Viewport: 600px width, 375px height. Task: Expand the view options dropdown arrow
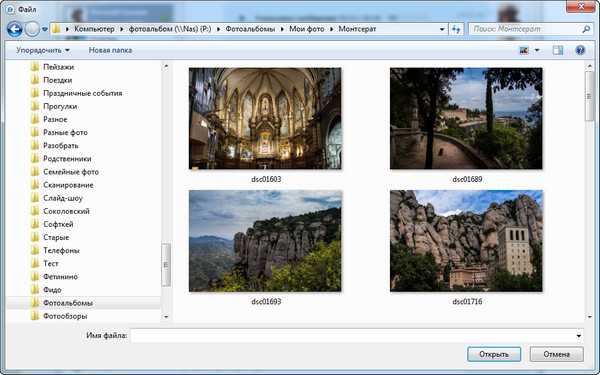click(537, 50)
